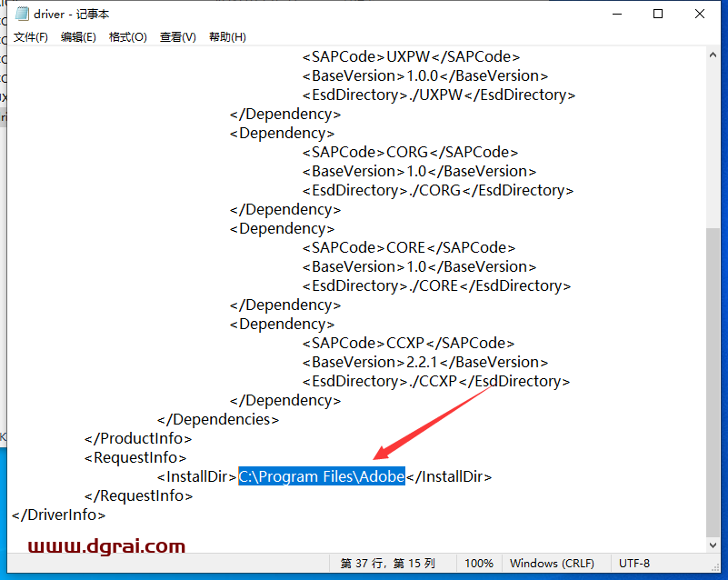Click the closing </InstallDir> tag

click(449, 477)
